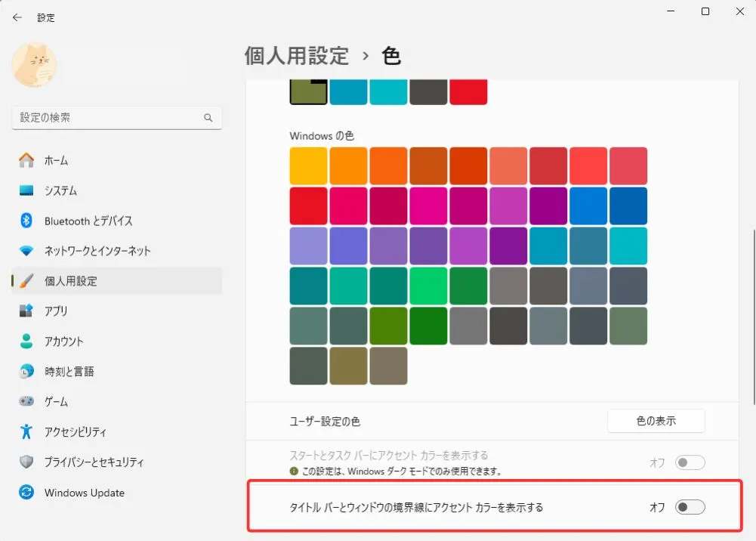The width and height of the screenshot is (756, 541).
Task: Click the プライバシー shield icon
Action: click(x=26, y=462)
